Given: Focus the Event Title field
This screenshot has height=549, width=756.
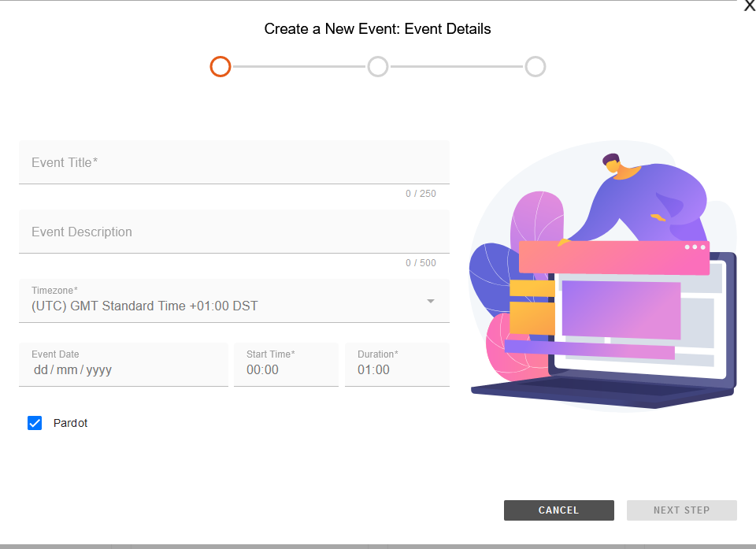Looking at the screenshot, I should point(235,162).
